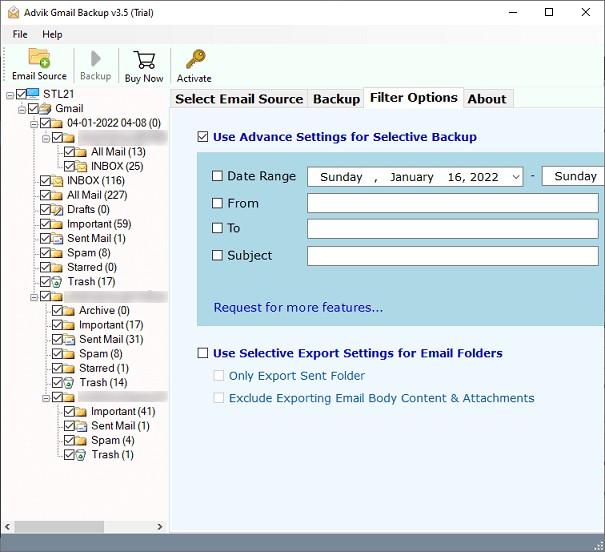Collapse the blurred account above Archive (0)

pyautogui.click(x=34, y=297)
